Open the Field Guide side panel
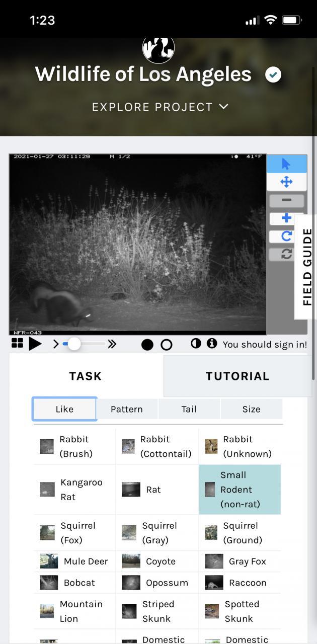 (x=306, y=267)
